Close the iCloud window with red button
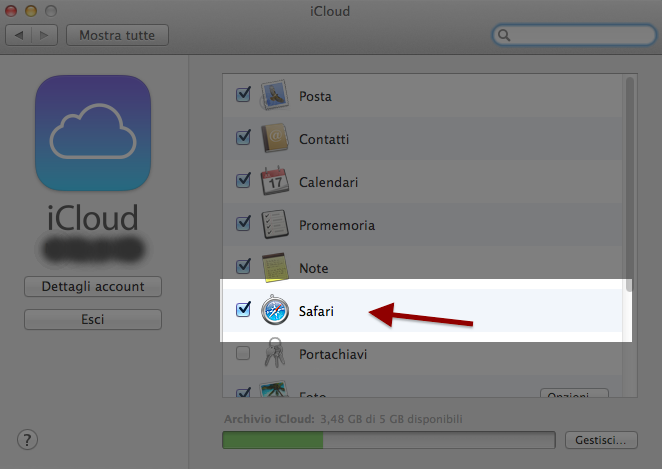662x469 pixels. 11,11
